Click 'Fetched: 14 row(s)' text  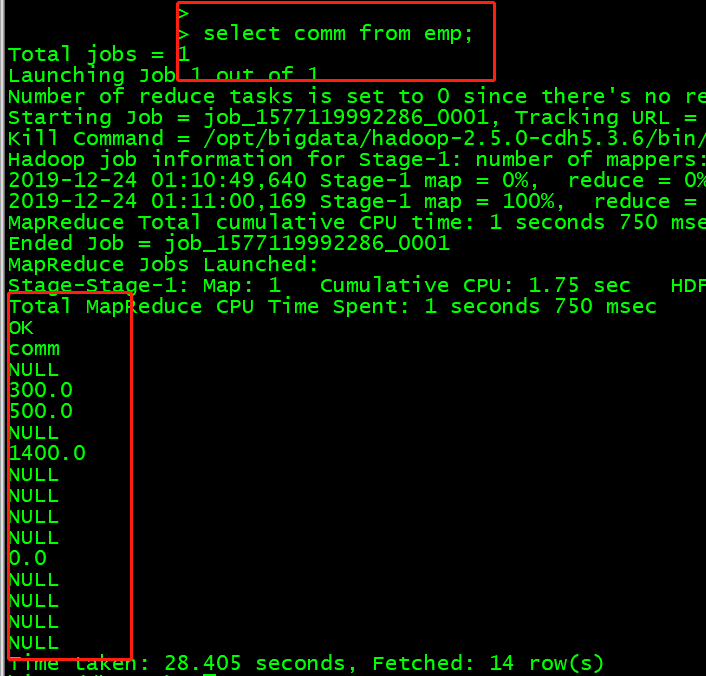tap(488, 663)
